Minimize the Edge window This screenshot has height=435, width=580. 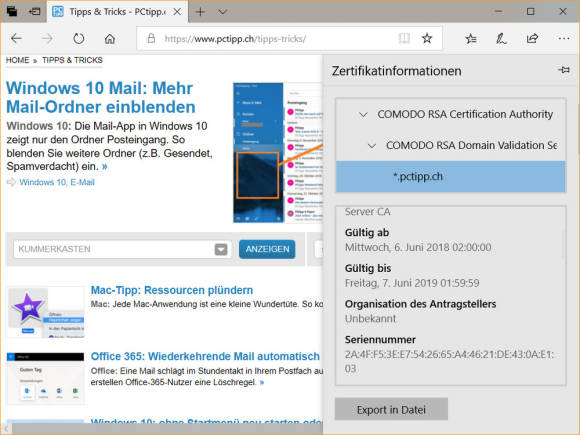498,11
